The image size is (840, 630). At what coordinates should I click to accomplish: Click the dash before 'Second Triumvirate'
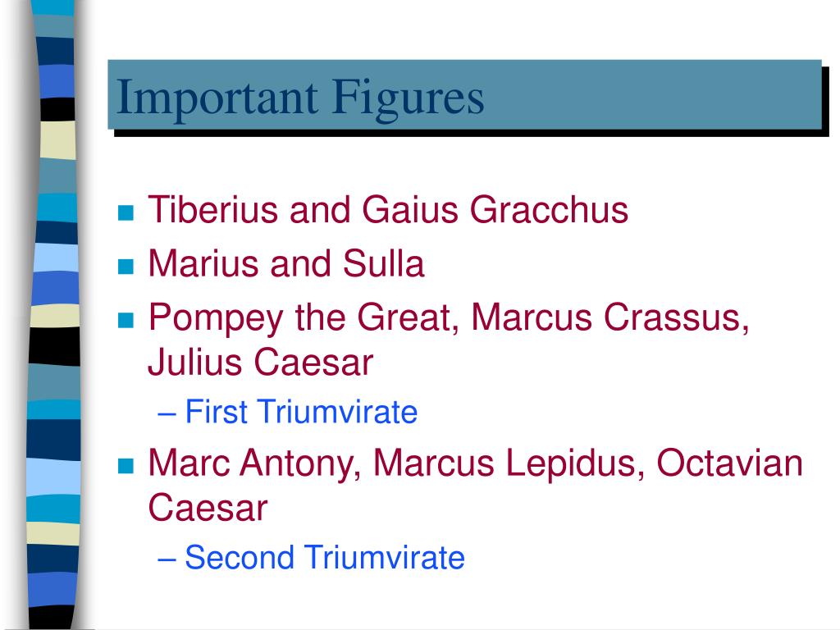pyautogui.click(x=167, y=558)
